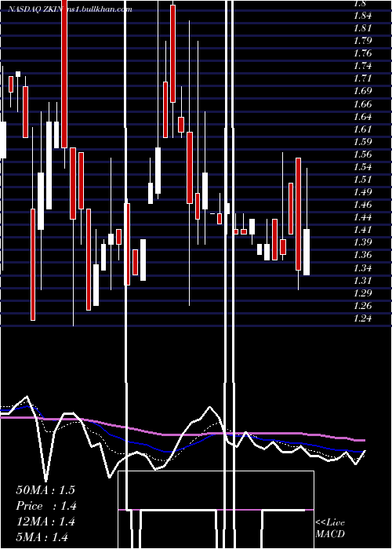Click the 1.64 price axis label
The image size is (392, 549).
[362, 117]
